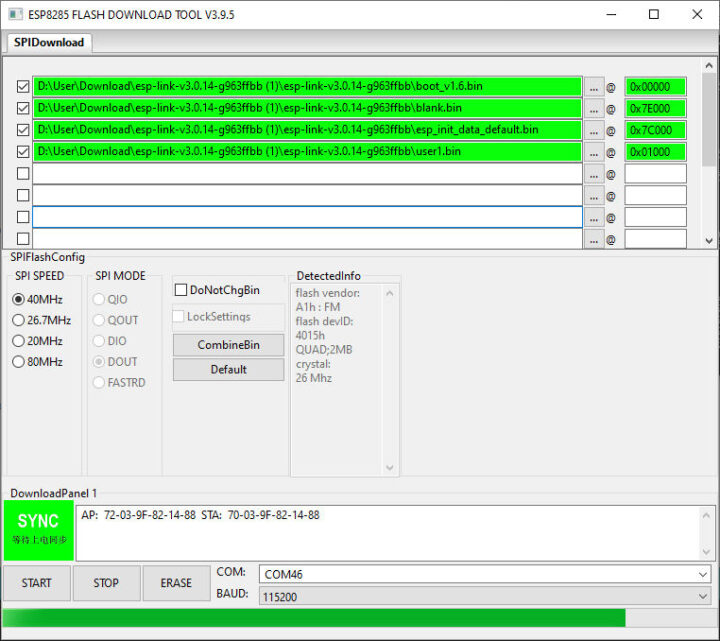Switch to the SPIDownload tab

(48, 42)
